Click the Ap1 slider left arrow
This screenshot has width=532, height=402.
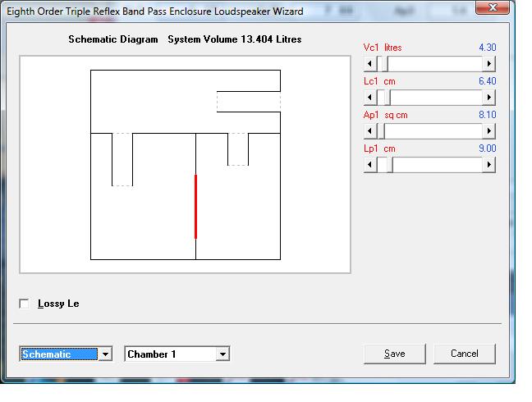[x=369, y=131]
